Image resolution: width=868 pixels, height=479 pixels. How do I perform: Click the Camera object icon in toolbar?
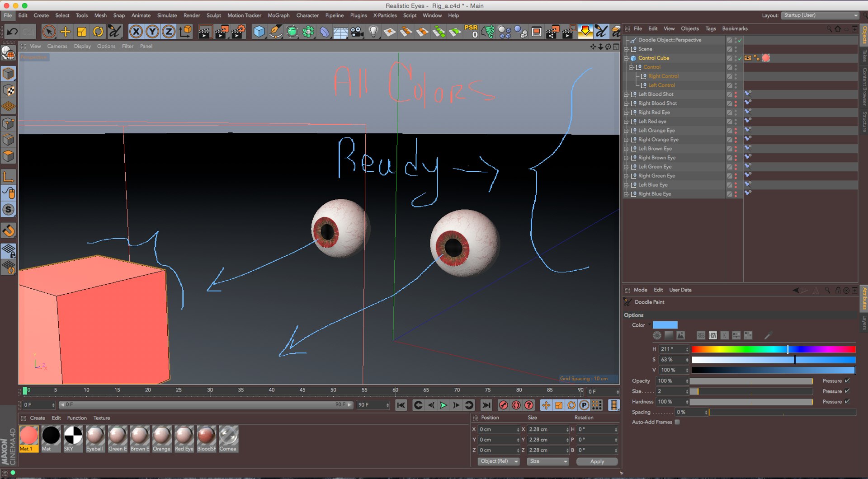[357, 32]
